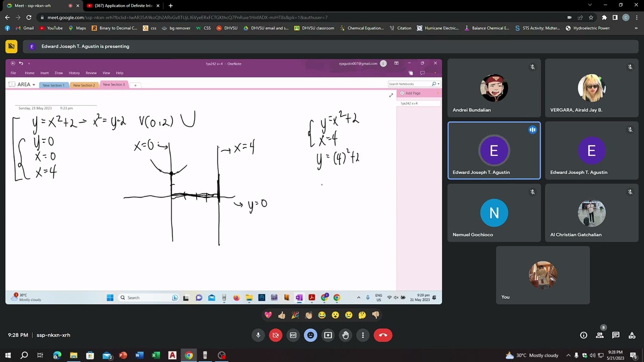The height and width of the screenshot is (362, 644).
Task: Click the Chrome address bar URL
Action: pos(187,18)
